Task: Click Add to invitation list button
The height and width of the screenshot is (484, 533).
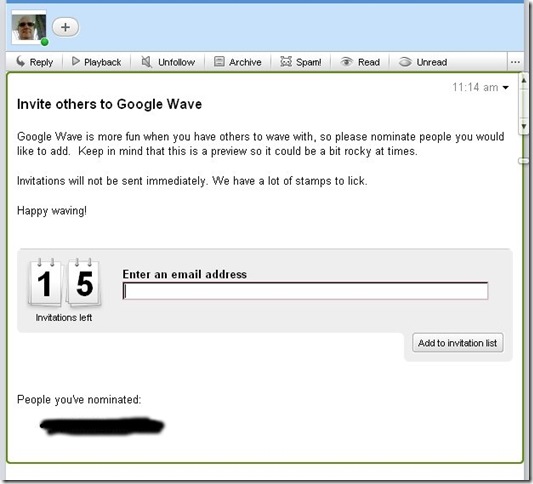Action: pyautogui.click(x=458, y=343)
